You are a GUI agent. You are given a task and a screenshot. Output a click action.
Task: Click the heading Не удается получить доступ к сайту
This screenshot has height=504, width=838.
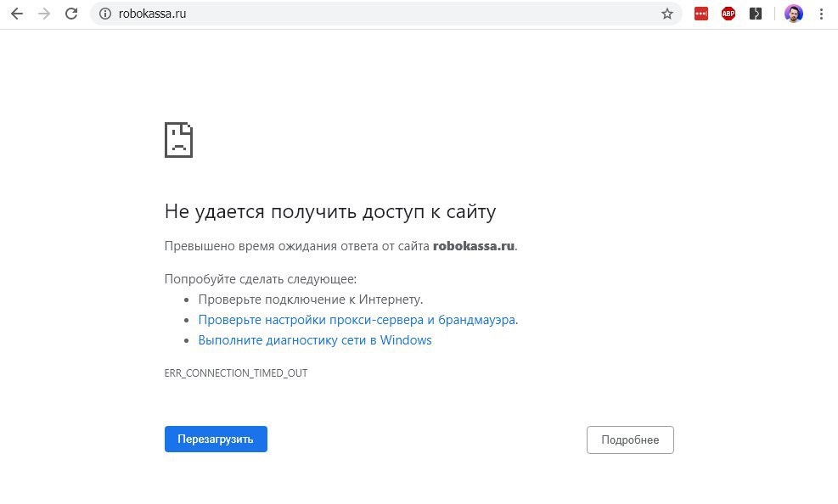click(x=330, y=212)
